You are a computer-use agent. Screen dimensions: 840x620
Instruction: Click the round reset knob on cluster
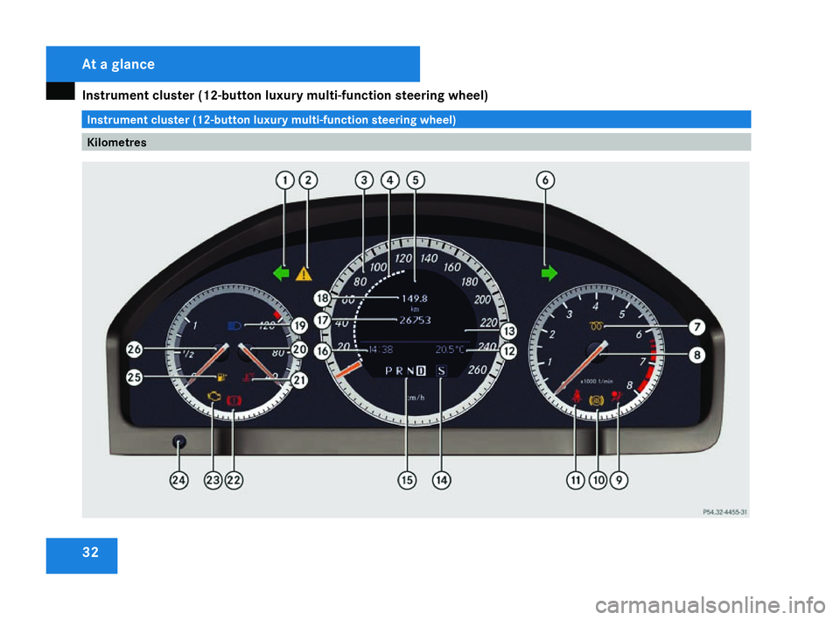tap(178, 442)
